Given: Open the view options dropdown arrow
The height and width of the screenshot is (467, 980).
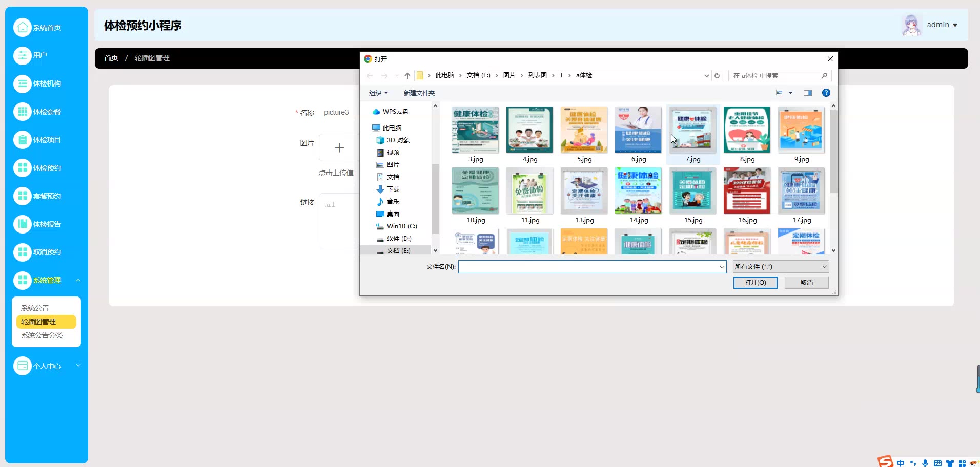Looking at the screenshot, I should 790,93.
